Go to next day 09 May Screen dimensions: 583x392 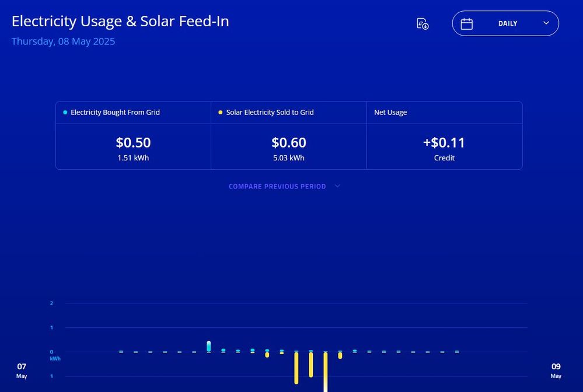click(556, 370)
